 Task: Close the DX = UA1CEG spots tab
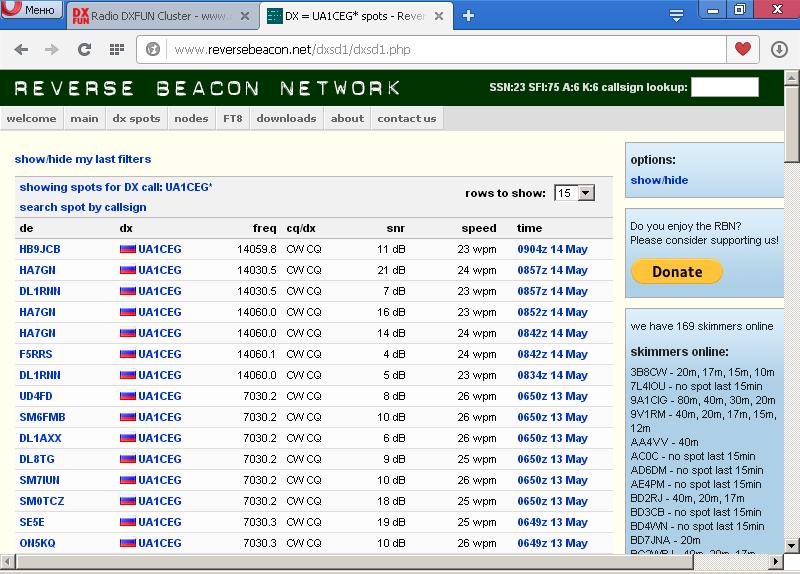(x=439, y=16)
